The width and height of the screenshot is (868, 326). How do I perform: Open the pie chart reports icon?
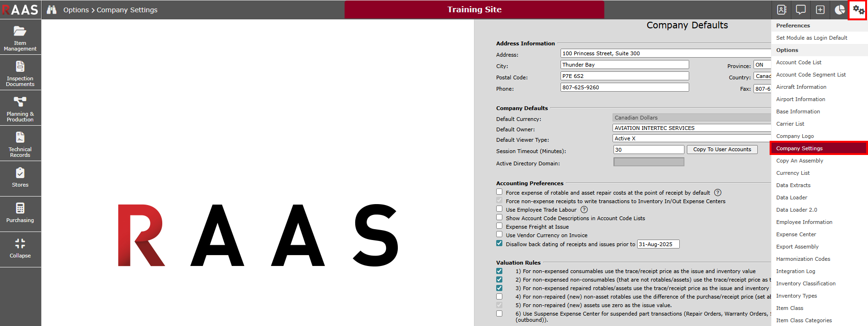click(840, 10)
